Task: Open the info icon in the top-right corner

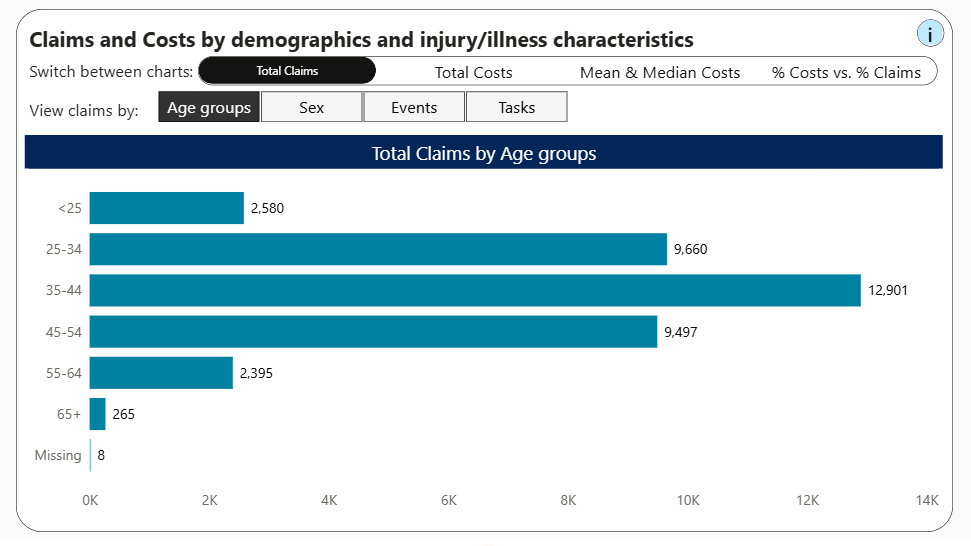Action: tap(930, 33)
